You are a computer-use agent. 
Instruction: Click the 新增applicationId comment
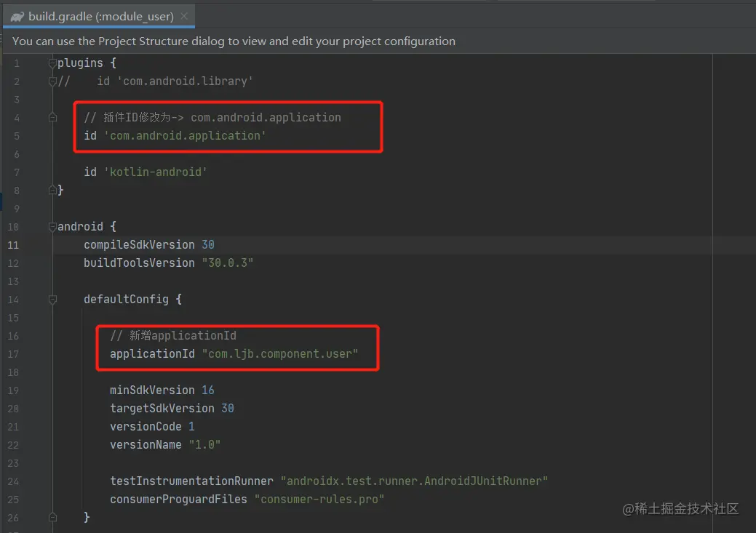point(173,336)
